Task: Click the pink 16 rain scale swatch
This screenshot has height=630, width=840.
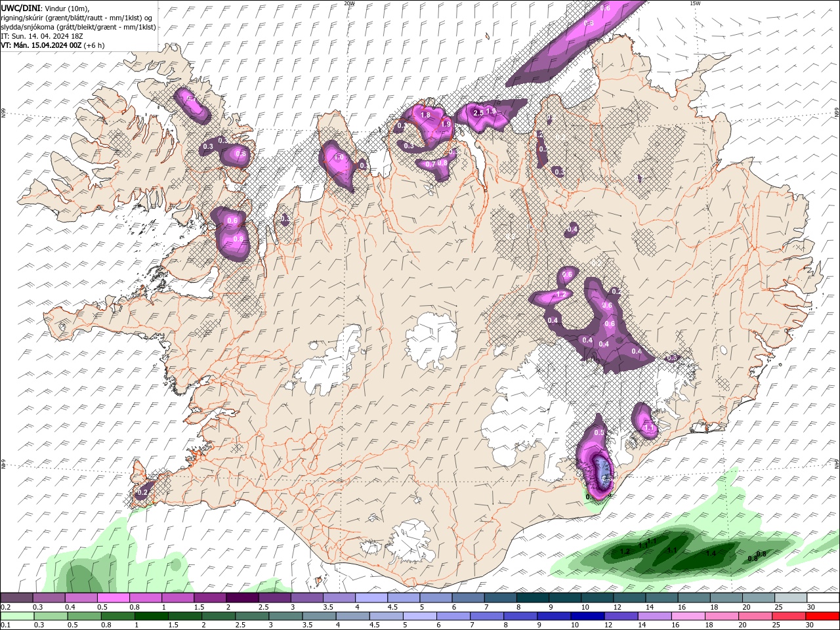Action: [688, 616]
